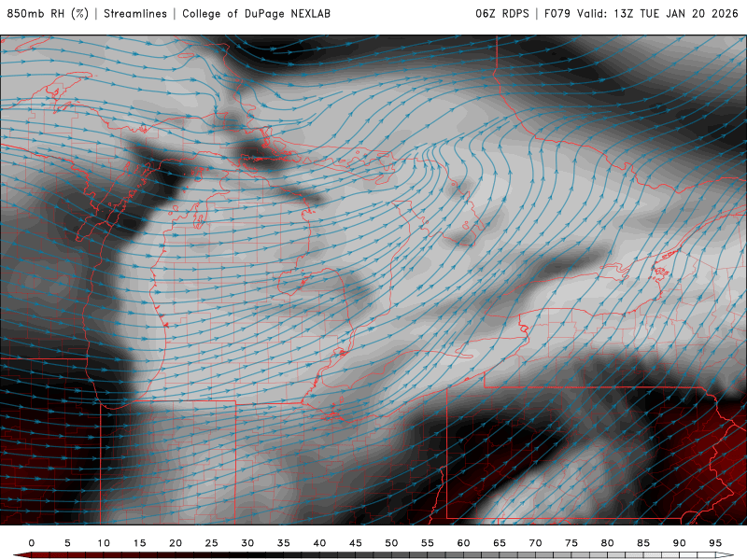This screenshot has width=747, height=560.
Task: Click the "45" value on the color scale
Action: click(x=356, y=543)
